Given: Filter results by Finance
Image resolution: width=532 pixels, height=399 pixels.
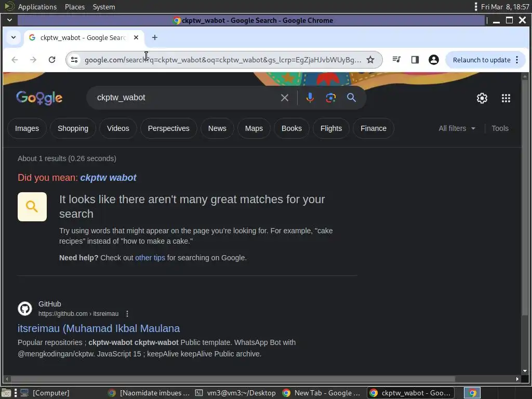Looking at the screenshot, I should pos(373,128).
